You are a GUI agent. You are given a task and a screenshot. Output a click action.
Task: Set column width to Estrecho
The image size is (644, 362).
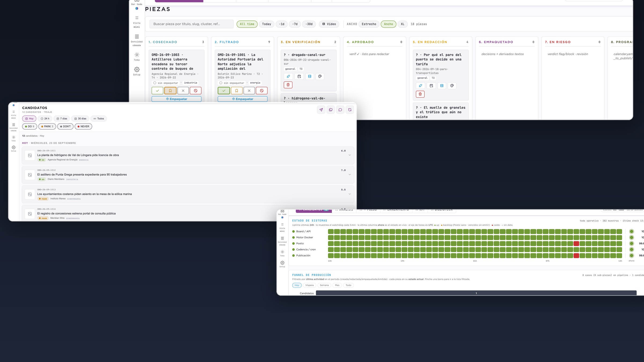pyautogui.click(x=369, y=24)
